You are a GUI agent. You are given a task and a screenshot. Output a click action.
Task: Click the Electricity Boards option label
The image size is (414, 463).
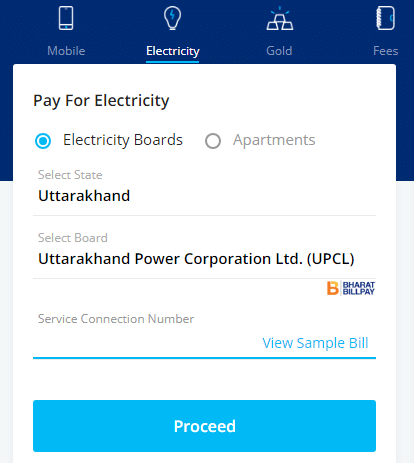(123, 140)
